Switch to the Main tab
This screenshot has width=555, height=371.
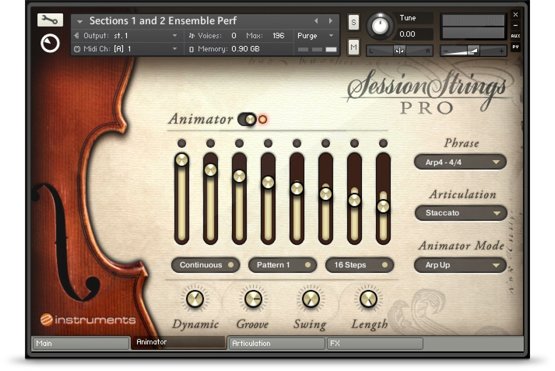click(x=81, y=343)
